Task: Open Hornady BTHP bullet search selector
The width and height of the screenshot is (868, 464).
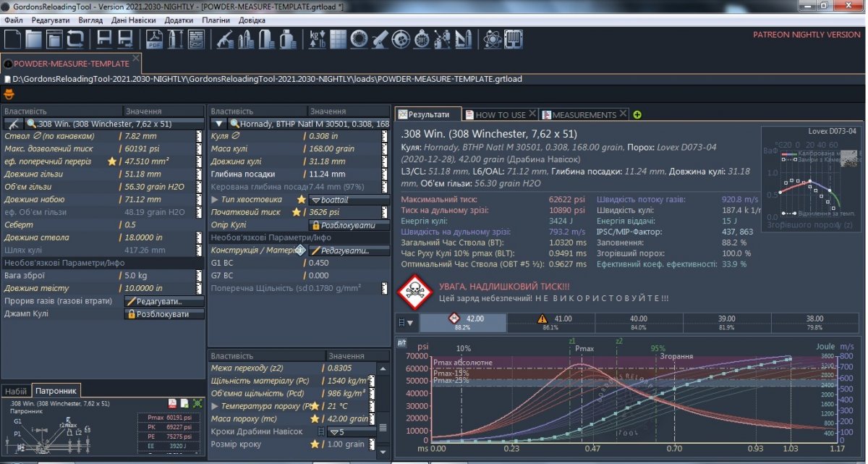Action: coord(310,124)
